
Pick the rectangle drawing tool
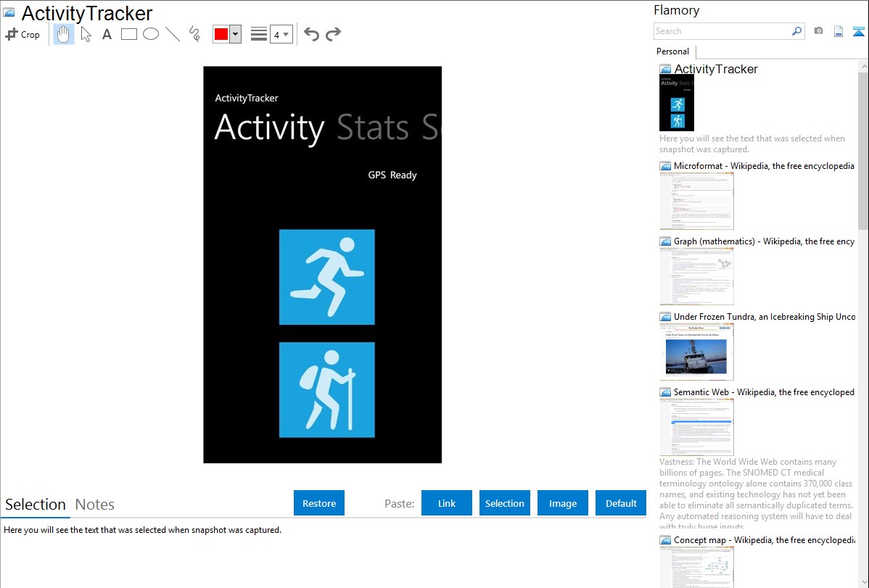click(128, 34)
